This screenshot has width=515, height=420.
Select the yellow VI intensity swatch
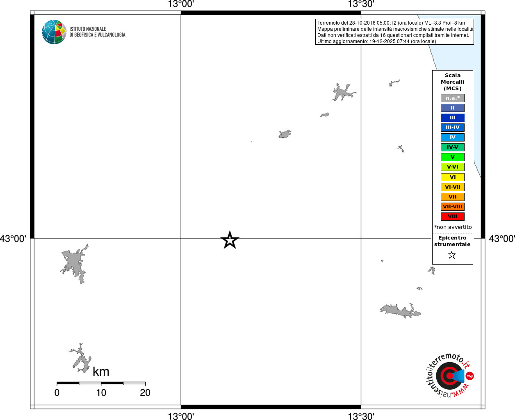(x=453, y=177)
